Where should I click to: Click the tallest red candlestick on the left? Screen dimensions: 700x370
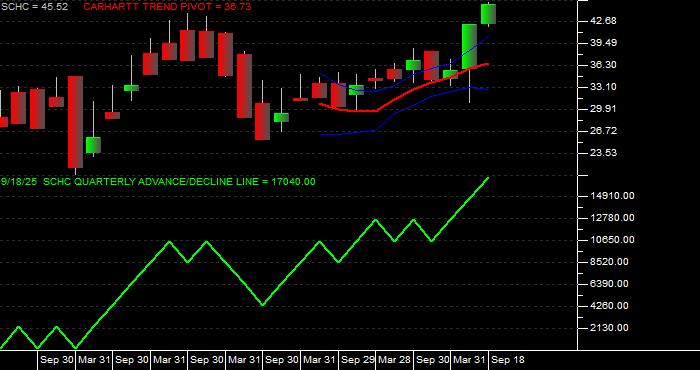pos(75,122)
